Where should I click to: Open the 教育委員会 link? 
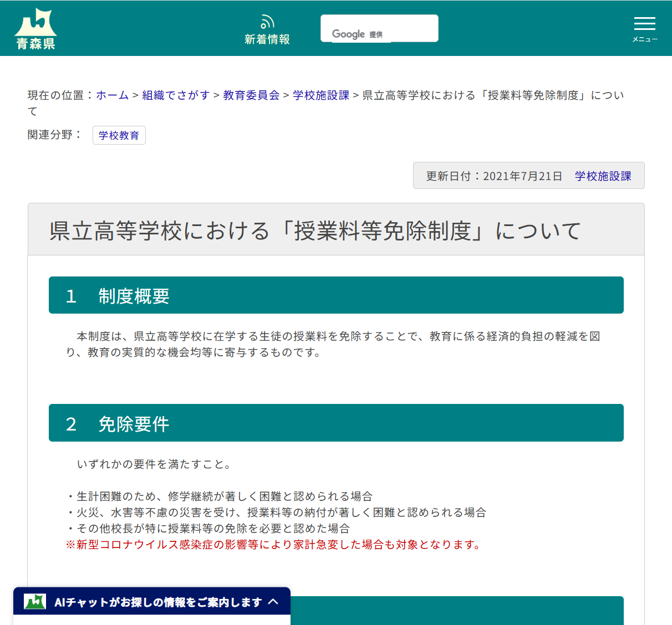point(251,95)
